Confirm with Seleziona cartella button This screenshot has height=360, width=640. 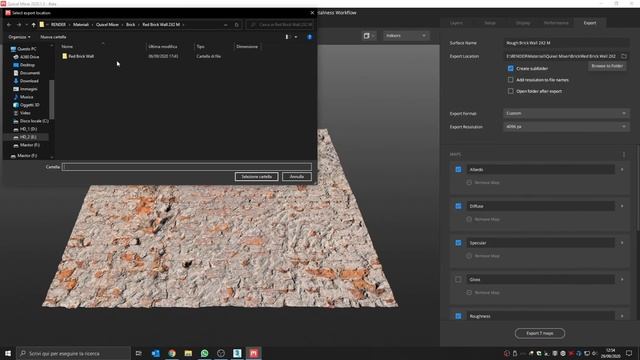(x=256, y=177)
